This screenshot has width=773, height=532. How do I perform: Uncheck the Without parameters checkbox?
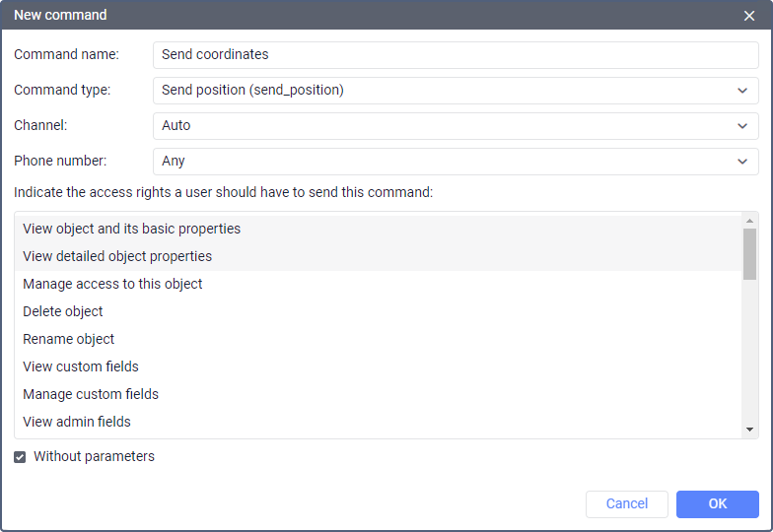(x=20, y=457)
